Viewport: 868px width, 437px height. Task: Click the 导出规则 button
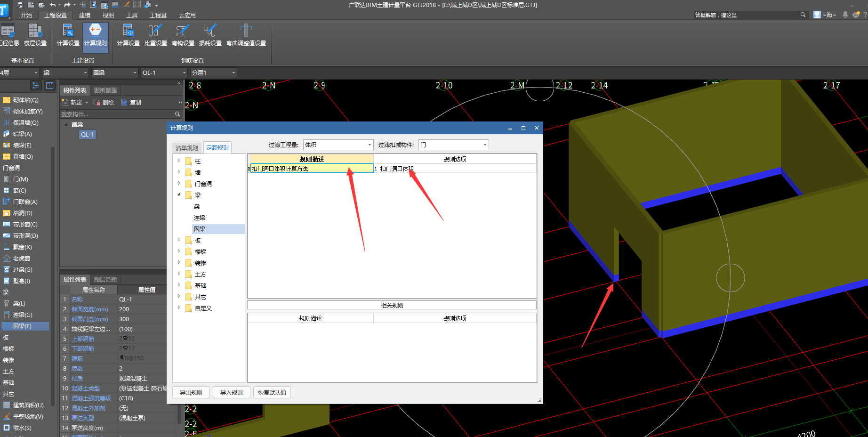(191, 392)
